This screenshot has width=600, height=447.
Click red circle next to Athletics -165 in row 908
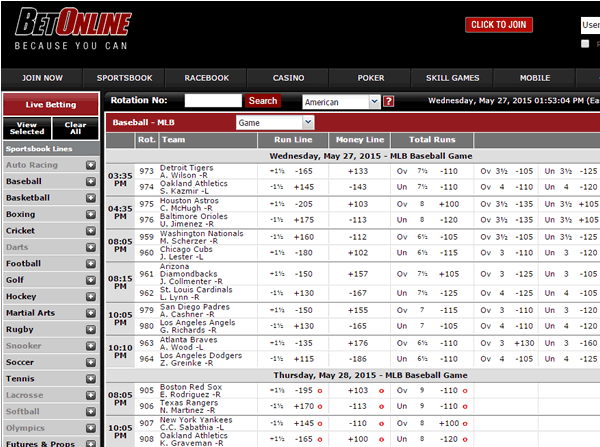pyautogui.click(x=320, y=440)
